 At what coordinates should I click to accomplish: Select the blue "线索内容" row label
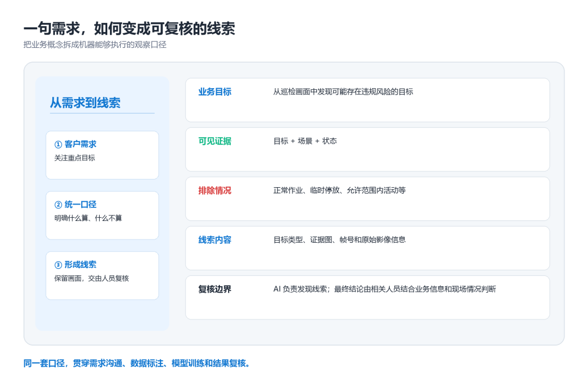(215, 240)
